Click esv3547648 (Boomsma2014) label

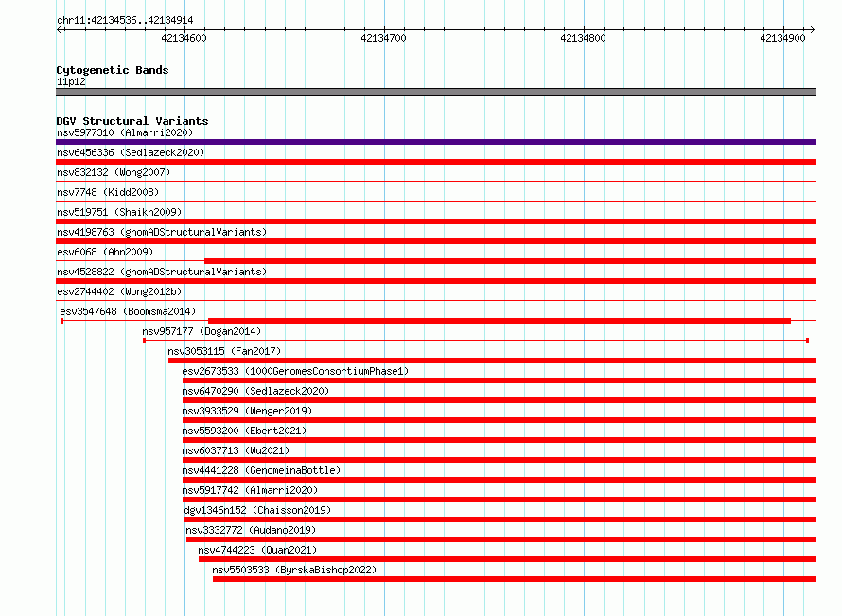pyautogui.click(x=128, y=311)
